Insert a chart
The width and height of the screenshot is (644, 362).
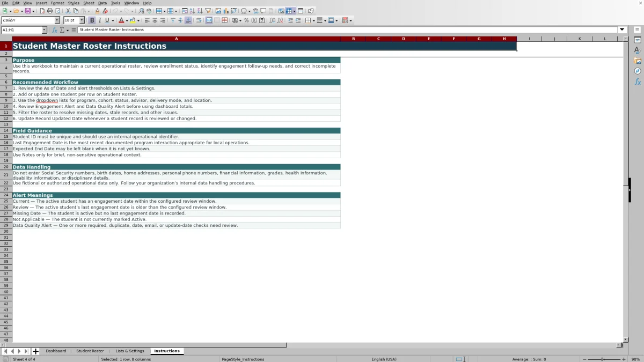point(225,11)
